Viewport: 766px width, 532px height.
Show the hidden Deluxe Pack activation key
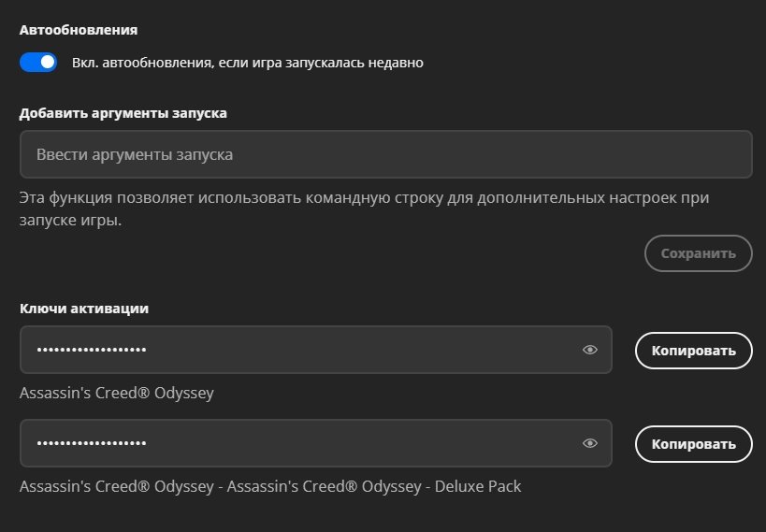[589, 443]
